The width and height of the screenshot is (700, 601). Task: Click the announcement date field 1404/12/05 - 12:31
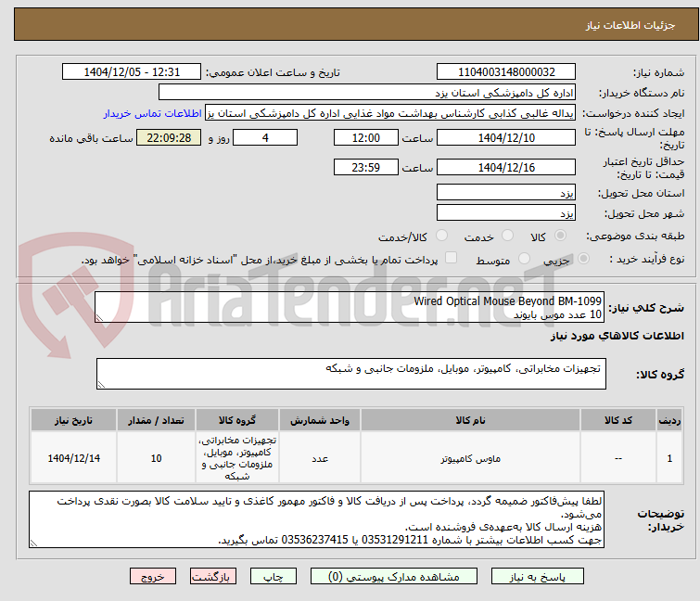point(132,72)
